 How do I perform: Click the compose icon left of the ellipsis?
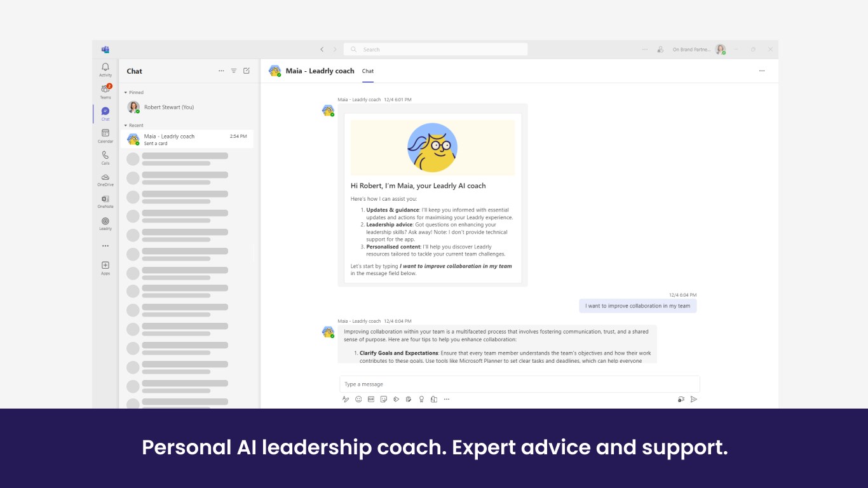[434, 399]
